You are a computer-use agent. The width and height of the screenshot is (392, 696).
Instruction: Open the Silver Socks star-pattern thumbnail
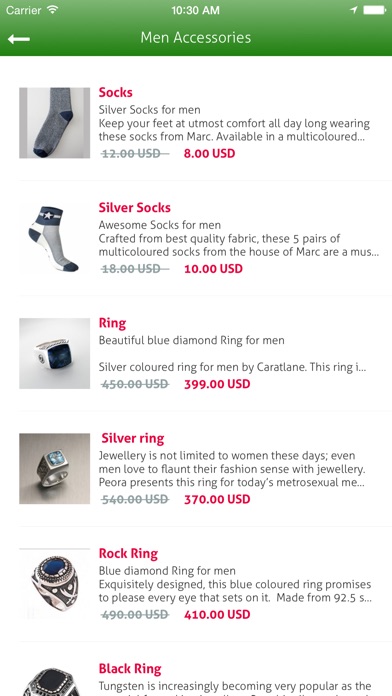pyautogui.click(x=55, y=238)
